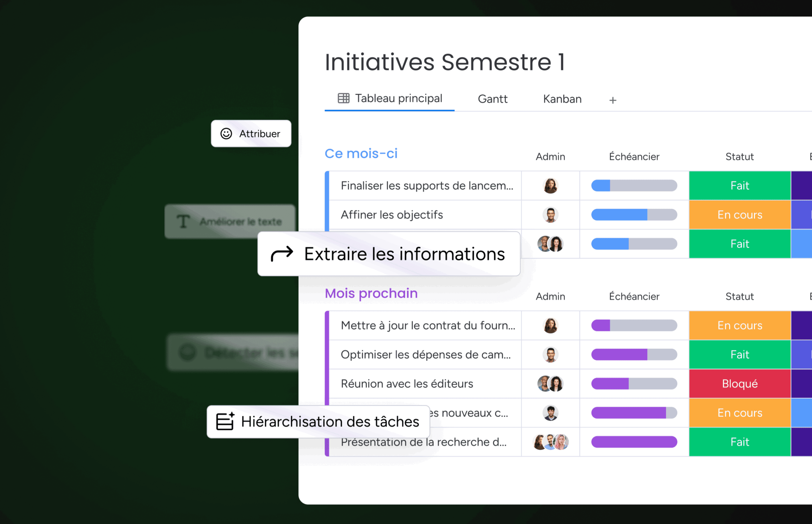Image resolution: width=812 pixels, height=524 pixels.
Task: Collapse the Ce mois-ci group
Action: [x=362, y=154]
